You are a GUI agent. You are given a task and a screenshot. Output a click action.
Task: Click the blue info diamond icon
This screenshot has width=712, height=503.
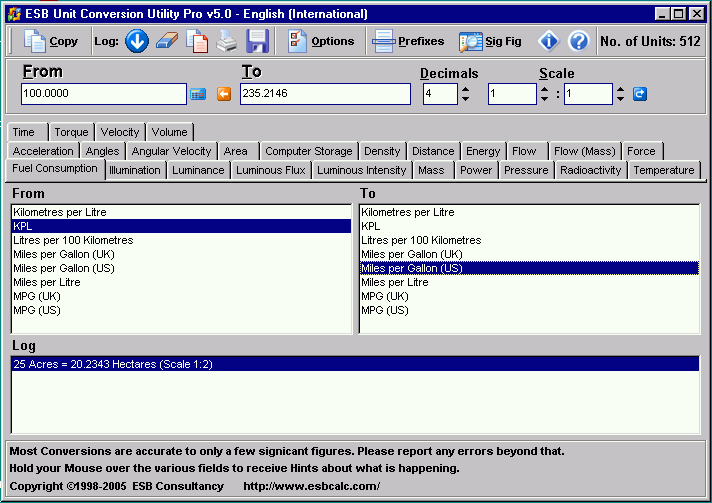[x=549, y=41]
